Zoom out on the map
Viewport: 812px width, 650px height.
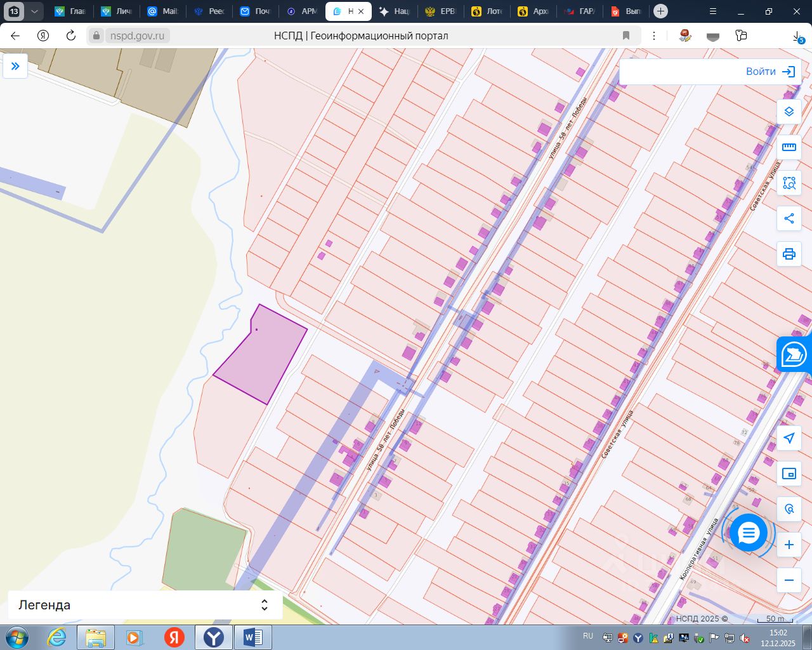click(x=789, y=580)
